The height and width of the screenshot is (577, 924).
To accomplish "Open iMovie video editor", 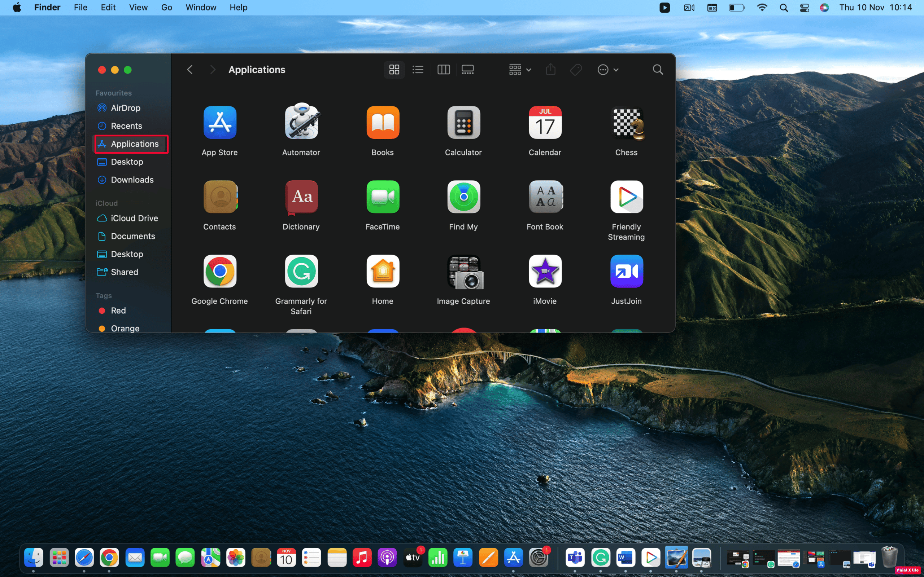I will (x=545, y=271).
